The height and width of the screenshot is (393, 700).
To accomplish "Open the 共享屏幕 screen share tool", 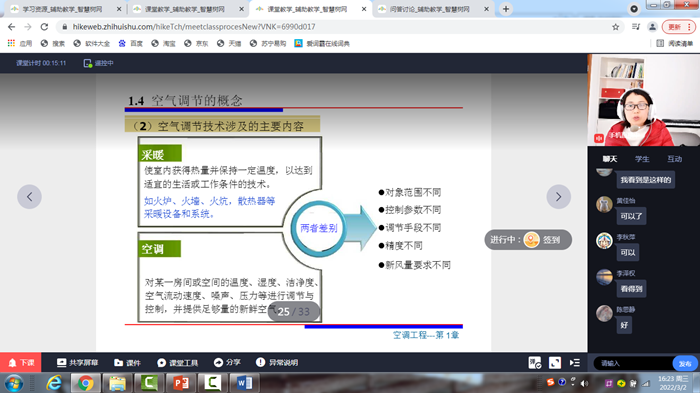I will point(77,363).
